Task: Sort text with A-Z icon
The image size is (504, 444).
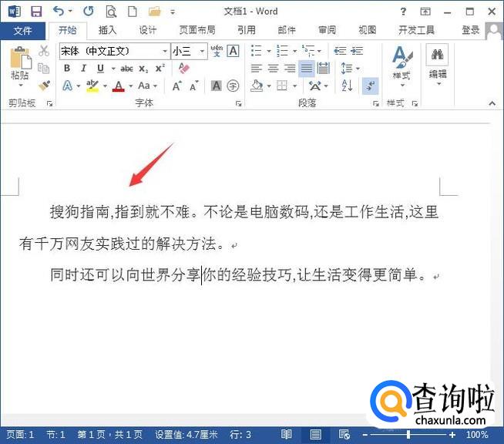Action: pos(347,86)
